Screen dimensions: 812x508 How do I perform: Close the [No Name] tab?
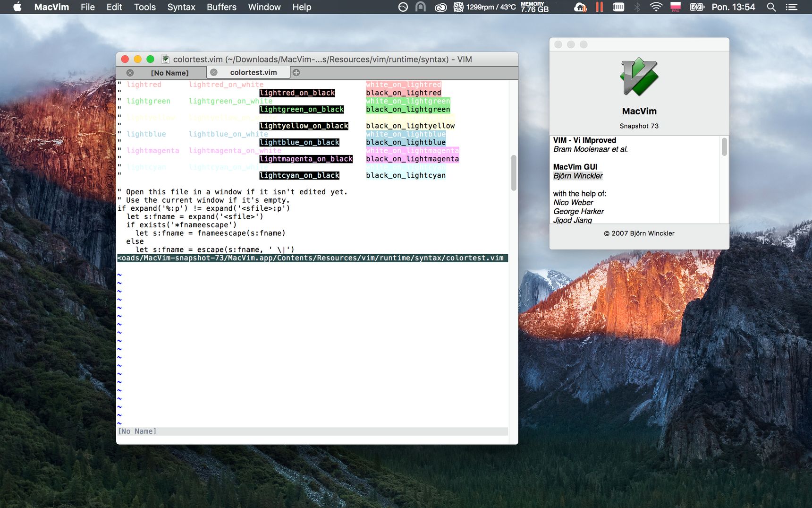(x=130, y=73)
